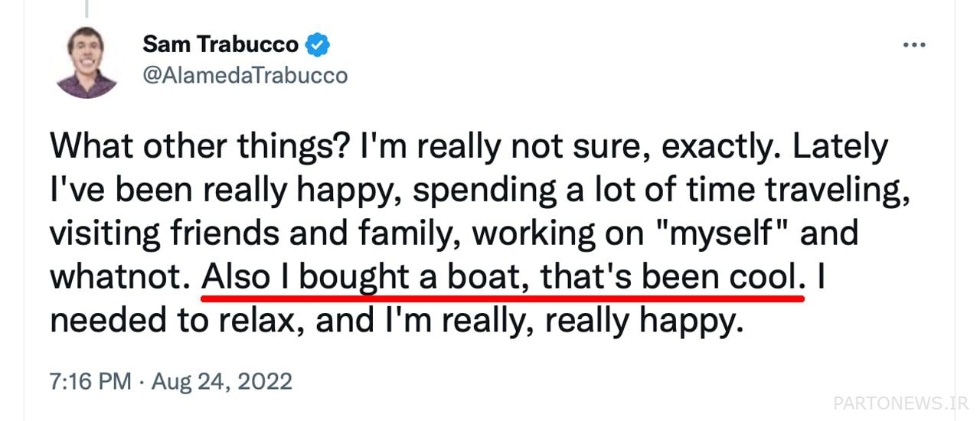Click the word "Lately" in the first line
The height and width of the screenshot is (421, 980).
pyautogui.click(x=841, y=145)
